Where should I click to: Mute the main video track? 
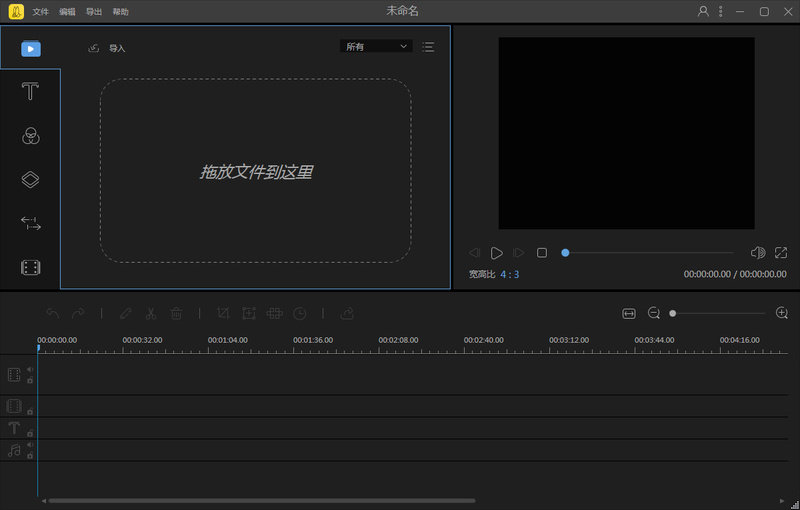30,369
